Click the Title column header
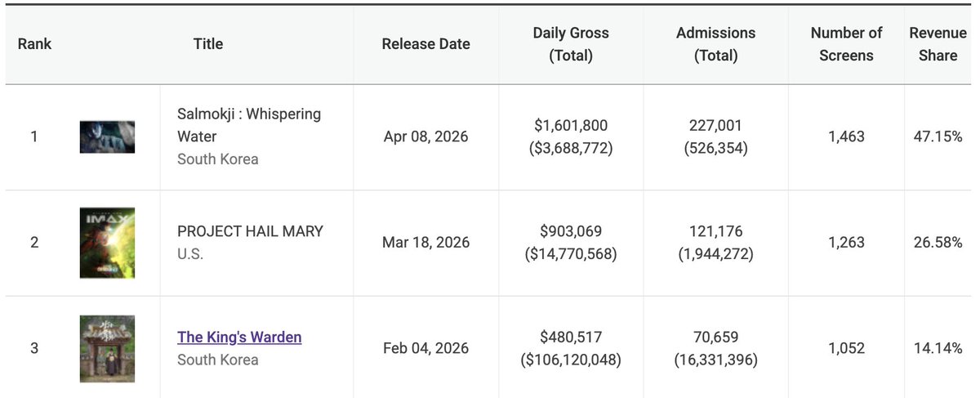The height and width of the screenshot is (398, 980). 208,44
